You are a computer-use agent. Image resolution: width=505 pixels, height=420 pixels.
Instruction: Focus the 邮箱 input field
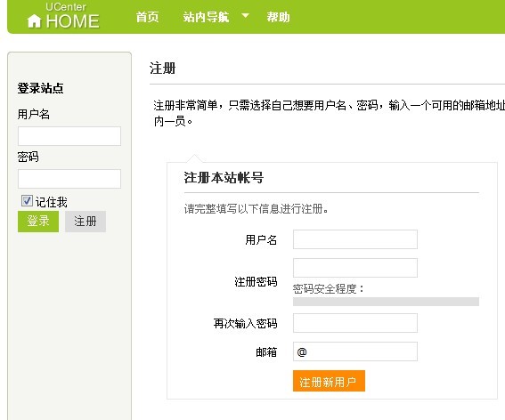(355, 351)
